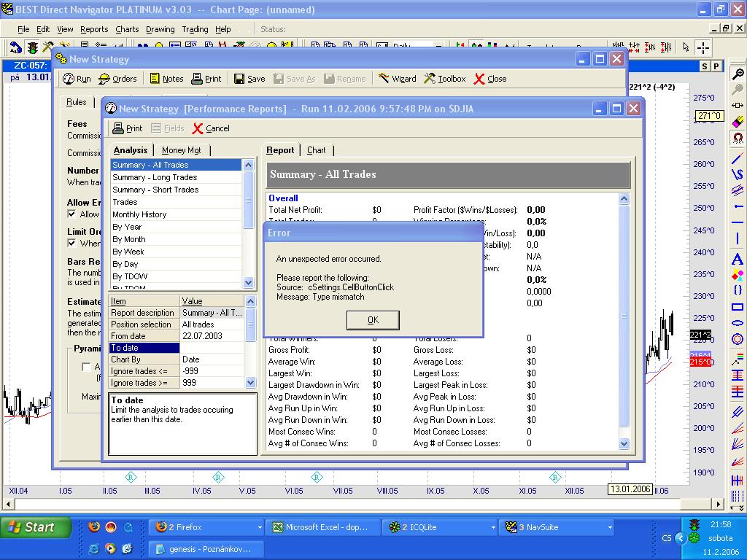Select the eraser tool in drawing toolbar
Image resolution: width=747 pixels, height=560 pixels.
point(738,121)
